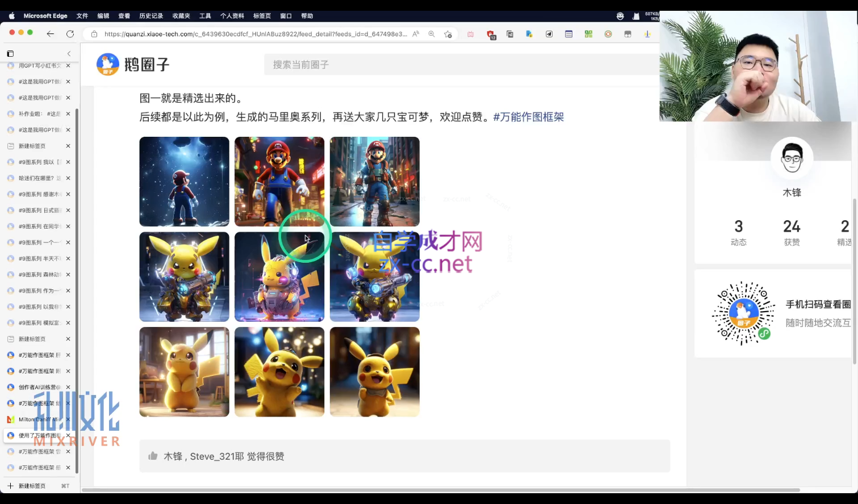The width and height of the screenshot is (858, 504).
Task: Click the 3 动态 stat
Action: [738, 233]
